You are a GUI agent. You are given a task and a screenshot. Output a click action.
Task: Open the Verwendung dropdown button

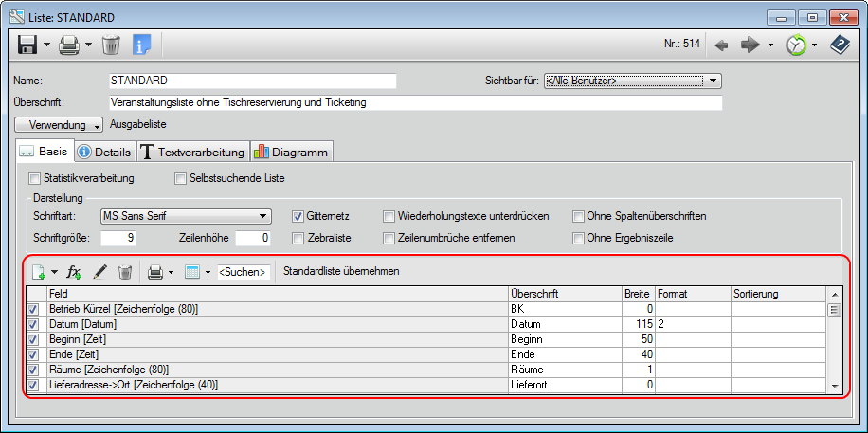(x=59, y=125)
